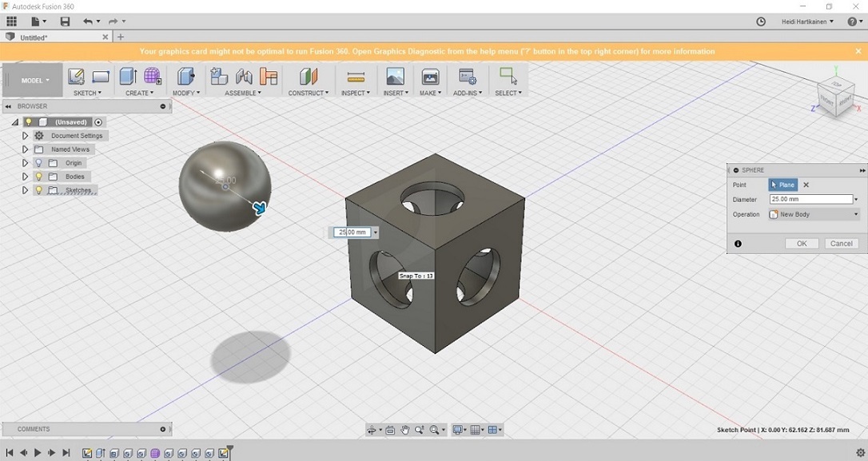Click OK in the Sphere dialog
The height and width of the screenshot is (461, 868).
coord(802,244)
